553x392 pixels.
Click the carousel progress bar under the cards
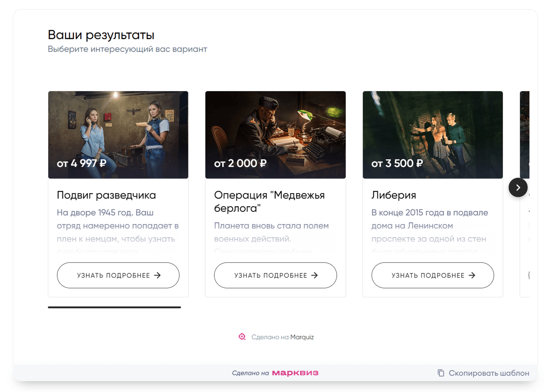click(114, 308)
